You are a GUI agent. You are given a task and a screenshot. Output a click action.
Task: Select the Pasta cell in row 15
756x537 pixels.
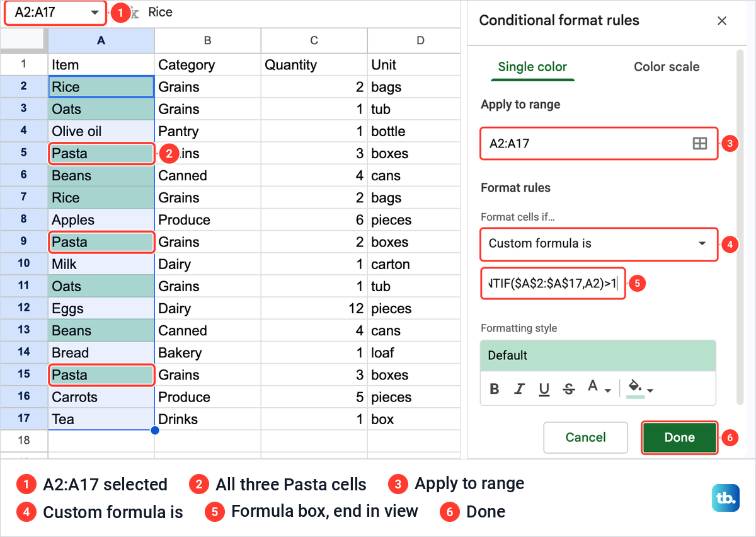101,374
